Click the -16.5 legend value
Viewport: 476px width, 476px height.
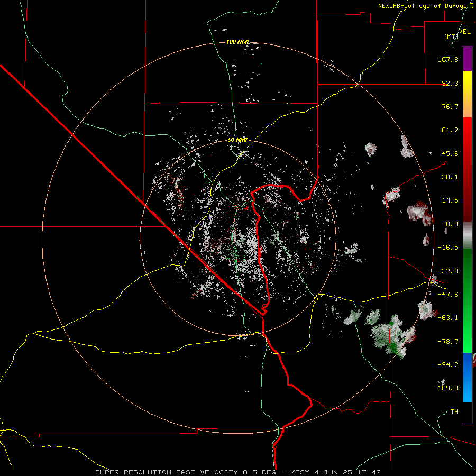[x=448, y=248]
